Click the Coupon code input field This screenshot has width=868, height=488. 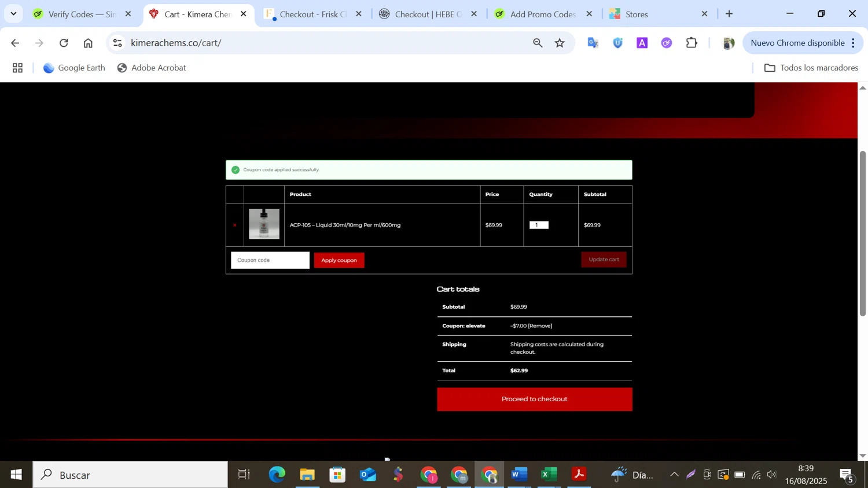pyautogui.click(x=270, y=260)
